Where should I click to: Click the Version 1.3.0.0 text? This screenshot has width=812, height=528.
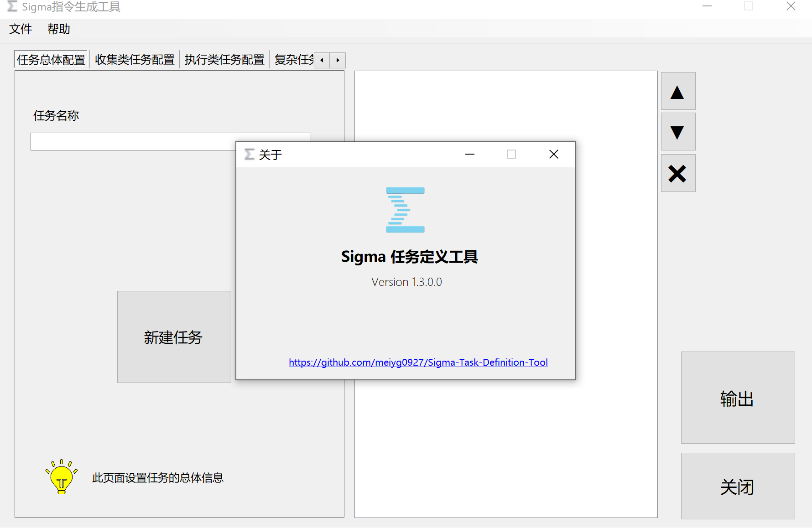coord(406,282)
